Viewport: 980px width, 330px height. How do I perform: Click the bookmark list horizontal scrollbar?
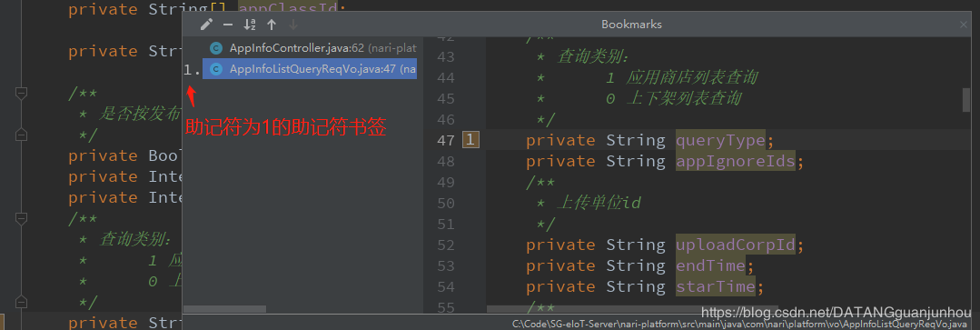click(224, 309)
